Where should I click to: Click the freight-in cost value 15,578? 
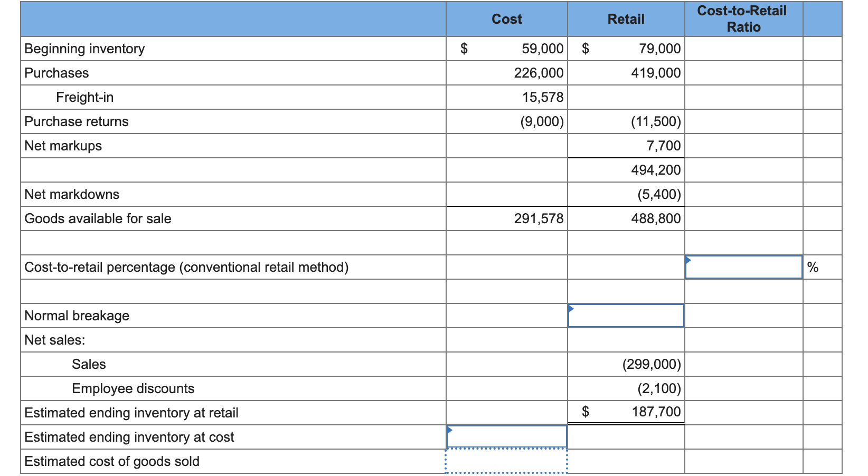(543, 97)
